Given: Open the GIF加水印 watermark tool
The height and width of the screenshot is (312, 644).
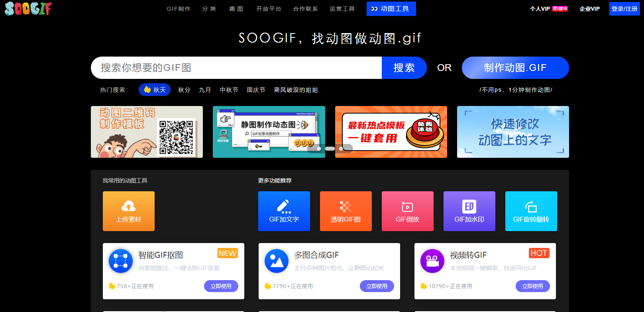Looking at the screenshot, I should point(469,211).
